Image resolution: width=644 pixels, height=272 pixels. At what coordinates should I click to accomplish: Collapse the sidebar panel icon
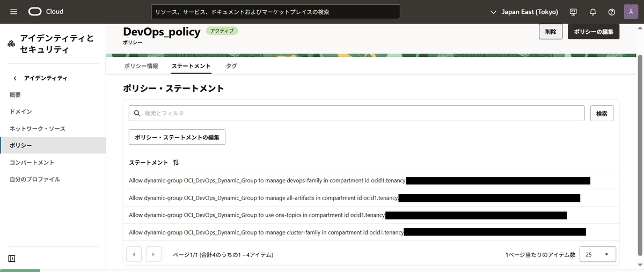12,259
